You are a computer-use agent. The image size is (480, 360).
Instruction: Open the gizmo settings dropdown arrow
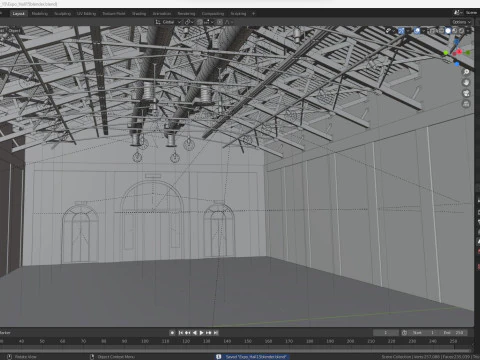[408, 31]
